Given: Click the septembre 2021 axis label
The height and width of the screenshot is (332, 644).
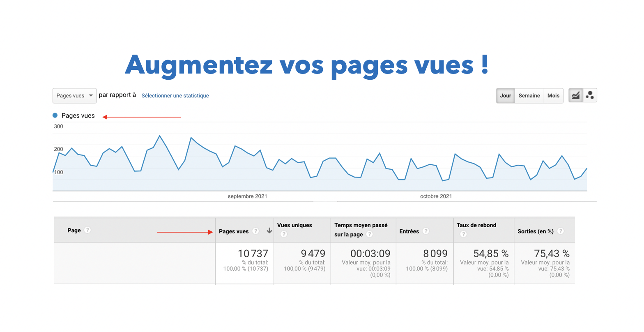Looking at the screenshot, I should (247, 196).
